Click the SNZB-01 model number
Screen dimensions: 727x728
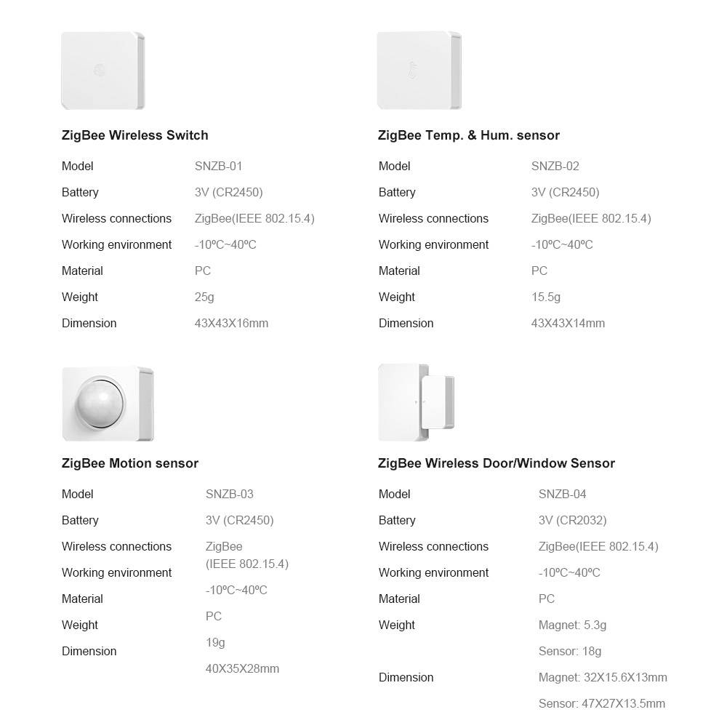pos(218,166)
